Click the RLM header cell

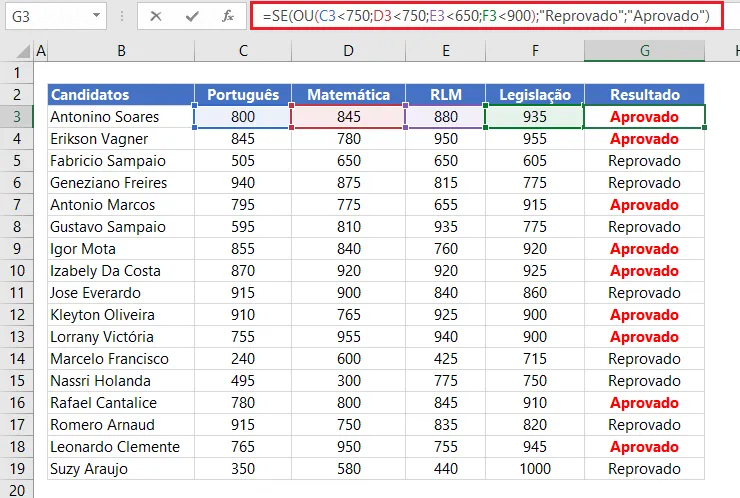coord(446,94)
